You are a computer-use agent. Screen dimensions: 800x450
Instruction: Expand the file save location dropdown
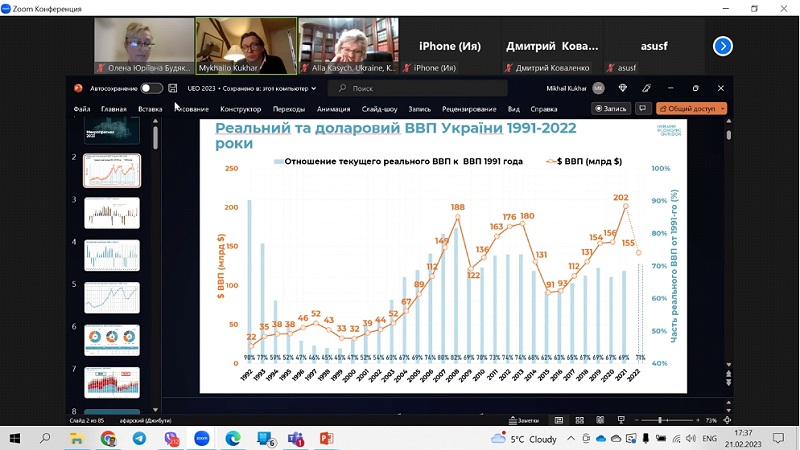[315, 88]
